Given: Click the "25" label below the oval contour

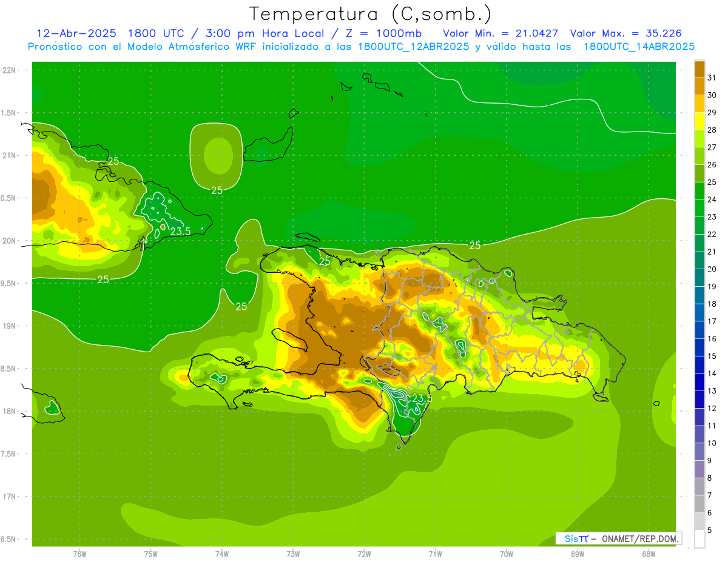Looking at the screenshot, I should point(217,190).
